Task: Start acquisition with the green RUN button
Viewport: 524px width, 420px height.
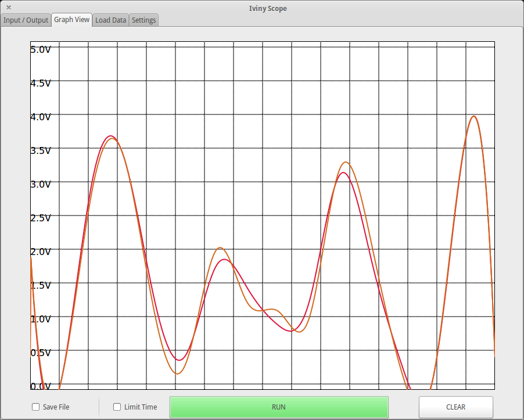Action: click(279, 407)
